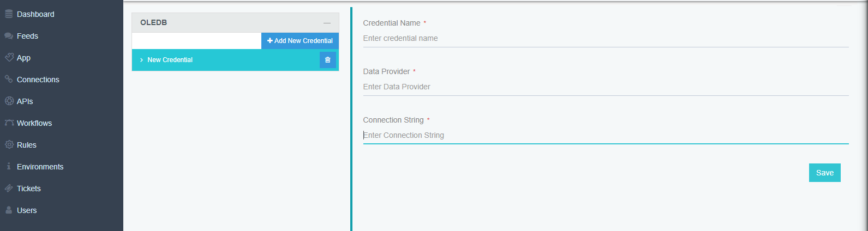Viewport: 868px width, 231px height.
Task: Delete New Credential with trash icon
Action: (328, 60)
